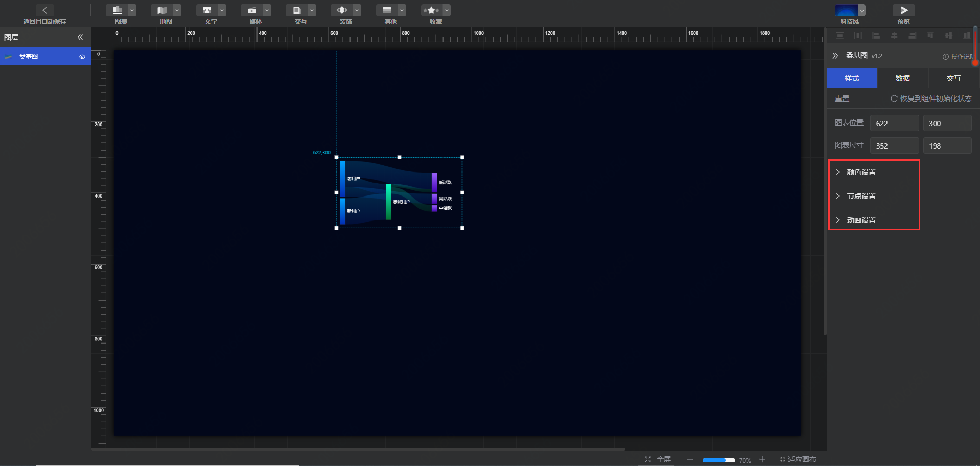Open dropdown arrow next to toolbar 交互
Image resolution: width=980 pixels, height=466 pixels.
click(312, 10)
